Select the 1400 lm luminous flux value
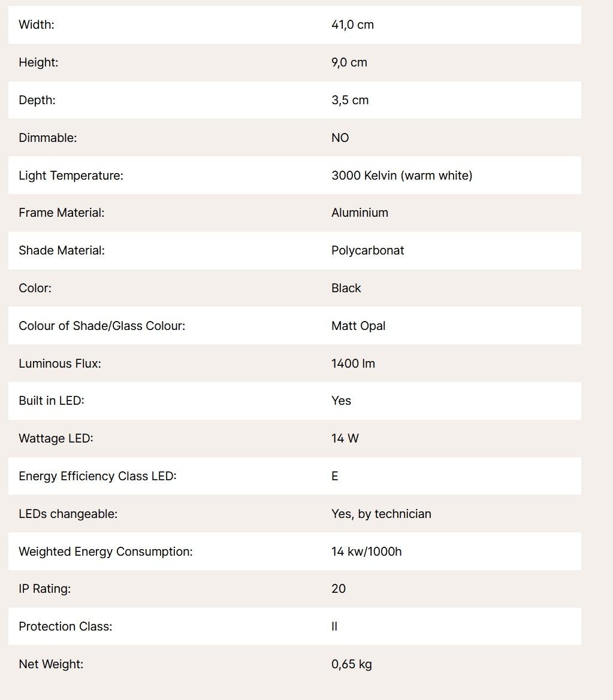Viewport: 613px width, 700px height. tap(353, 363)
